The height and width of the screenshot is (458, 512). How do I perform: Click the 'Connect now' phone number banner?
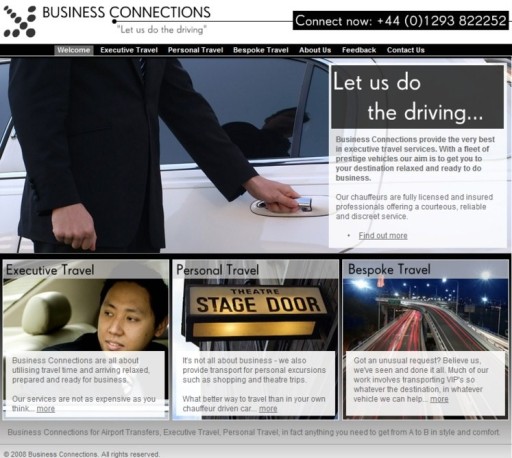[x=401, y=21]
